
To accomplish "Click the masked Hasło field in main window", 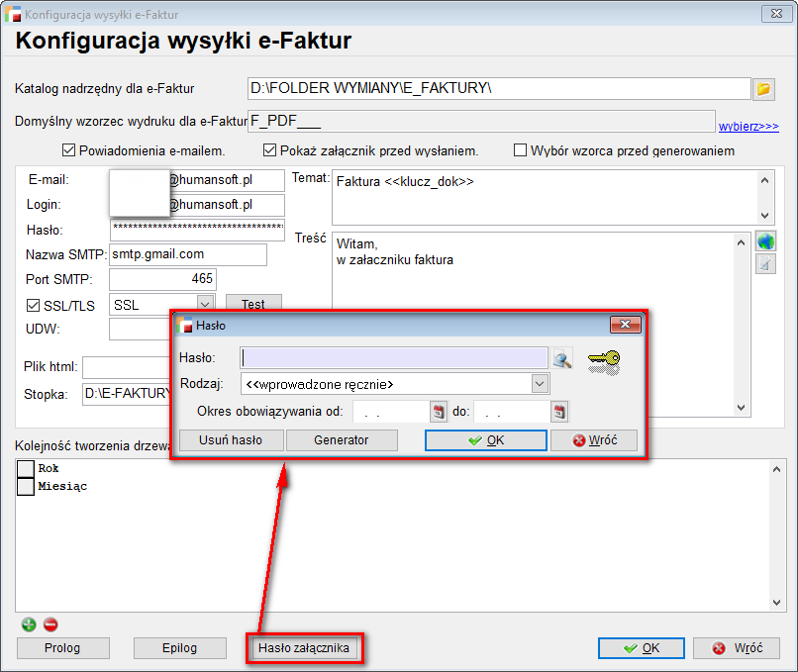I will (197, 230).
